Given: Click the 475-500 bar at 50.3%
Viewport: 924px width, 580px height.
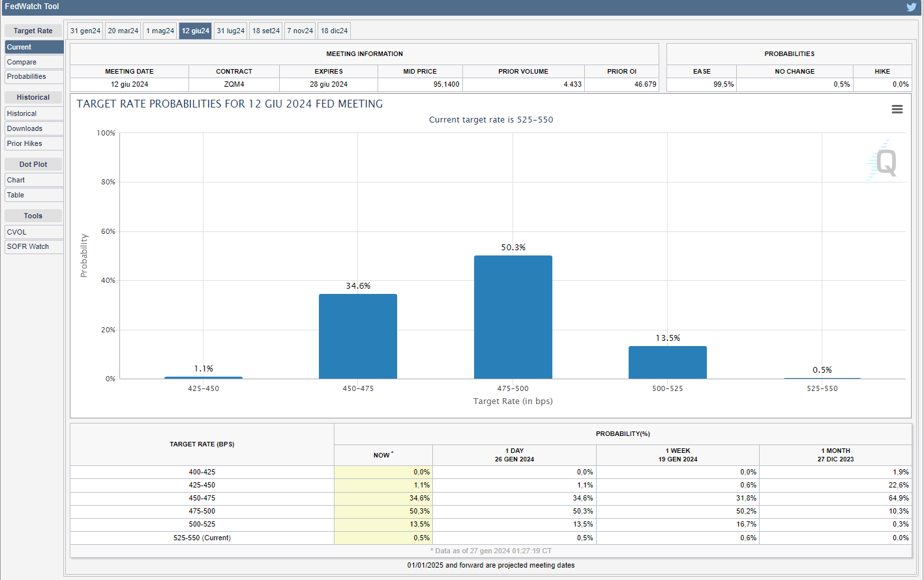Looking at the screenshot, I should tap(513, 317).
